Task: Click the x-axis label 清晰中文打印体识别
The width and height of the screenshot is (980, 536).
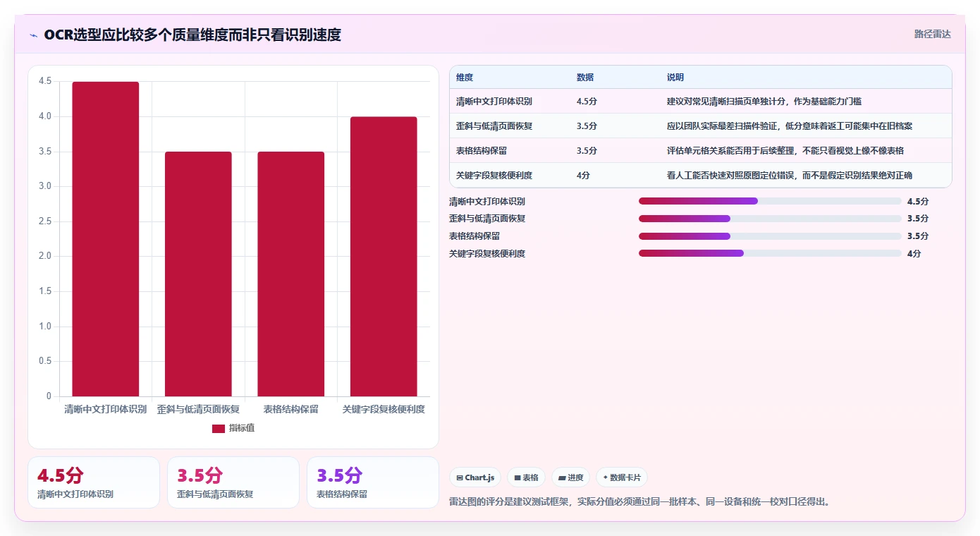Action: (106, 409)
